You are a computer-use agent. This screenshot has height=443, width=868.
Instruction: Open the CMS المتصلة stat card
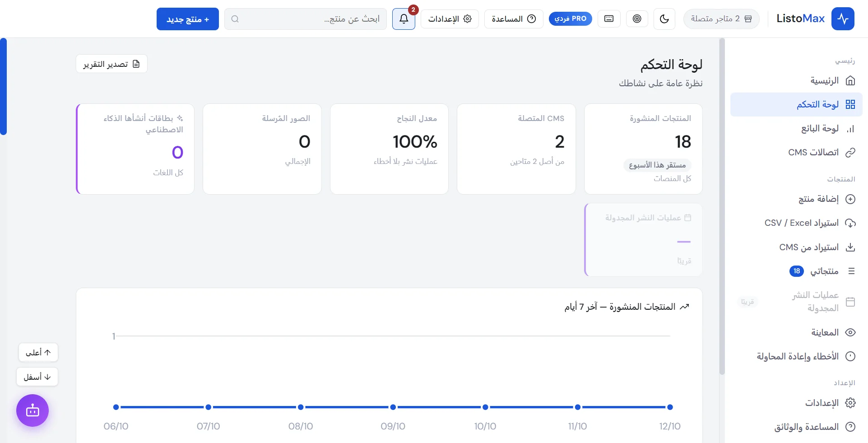click(516, 149)
